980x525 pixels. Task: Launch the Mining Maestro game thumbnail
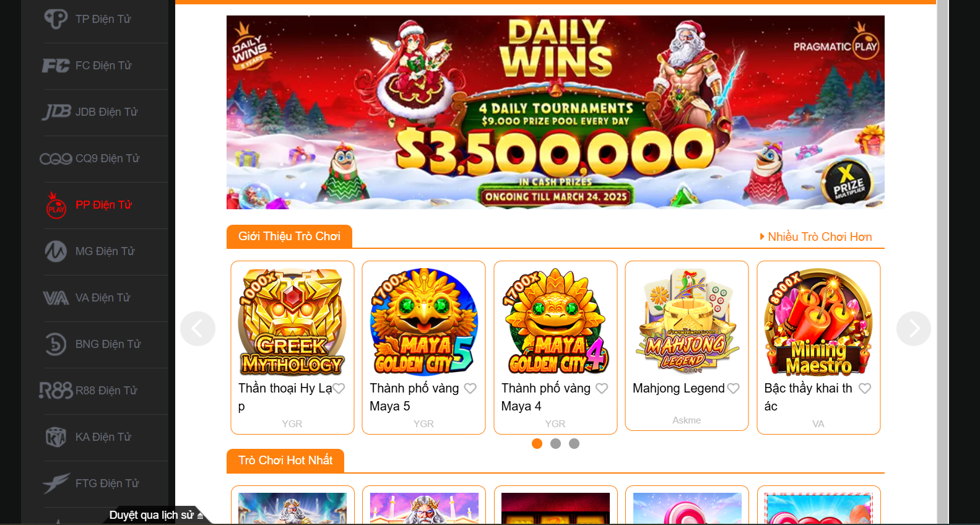pos(818,322)
